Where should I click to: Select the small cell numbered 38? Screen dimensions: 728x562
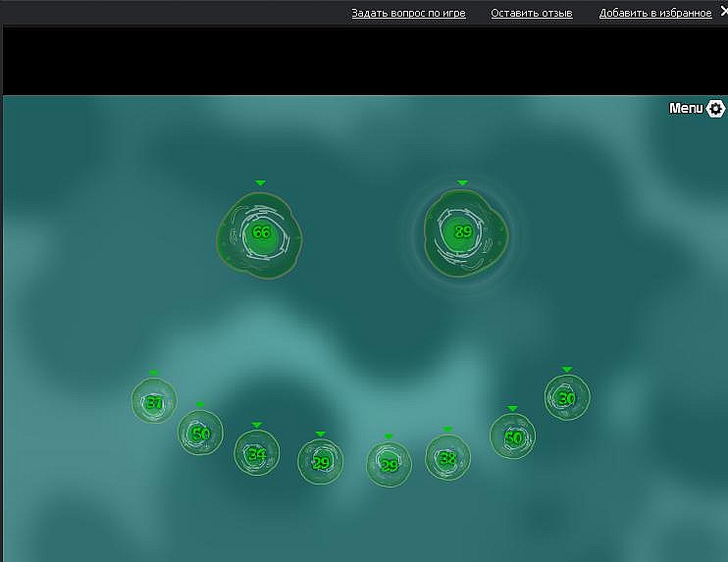pyautogui.click(x=447, y=457)
